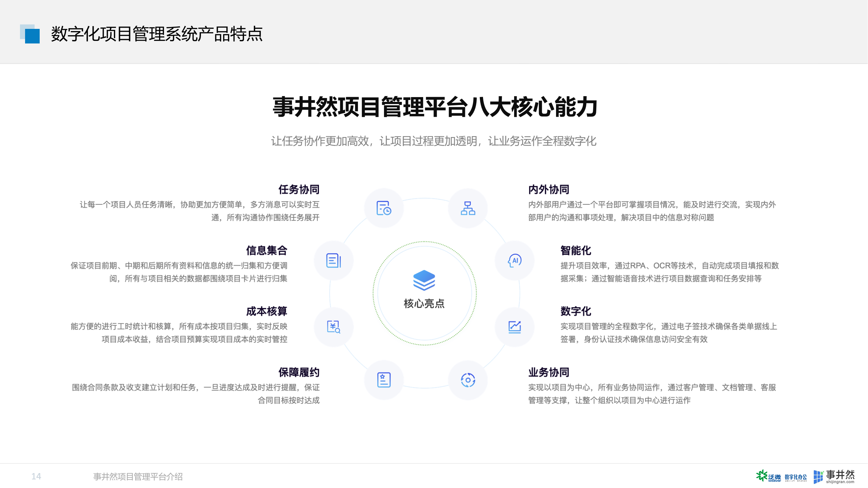The height and width of the screenshot is (488, 868).
Task: Click the starred document icon for 保障履约
Action: [x=383, y=380]
